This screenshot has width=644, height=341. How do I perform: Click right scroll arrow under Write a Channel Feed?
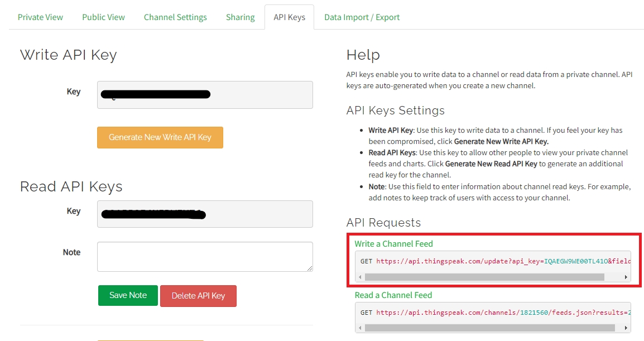(x=626, y=277)
